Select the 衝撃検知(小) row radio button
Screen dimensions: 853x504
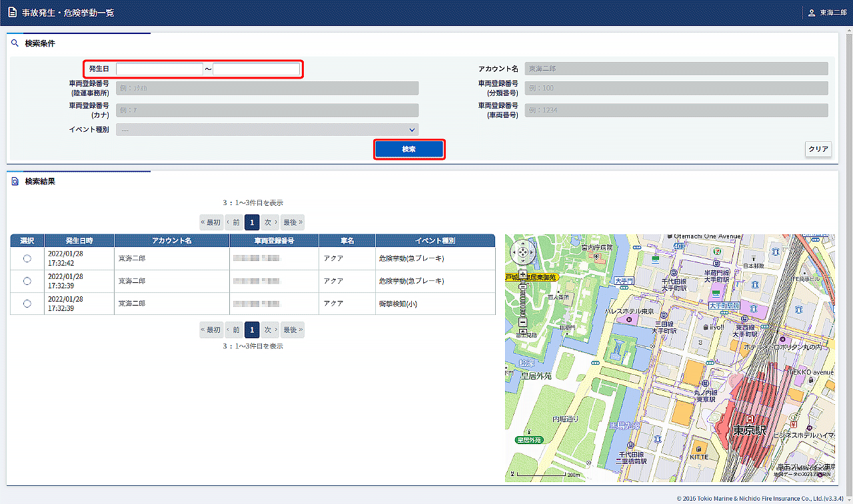pyautogui.click(x=27, y=304)
